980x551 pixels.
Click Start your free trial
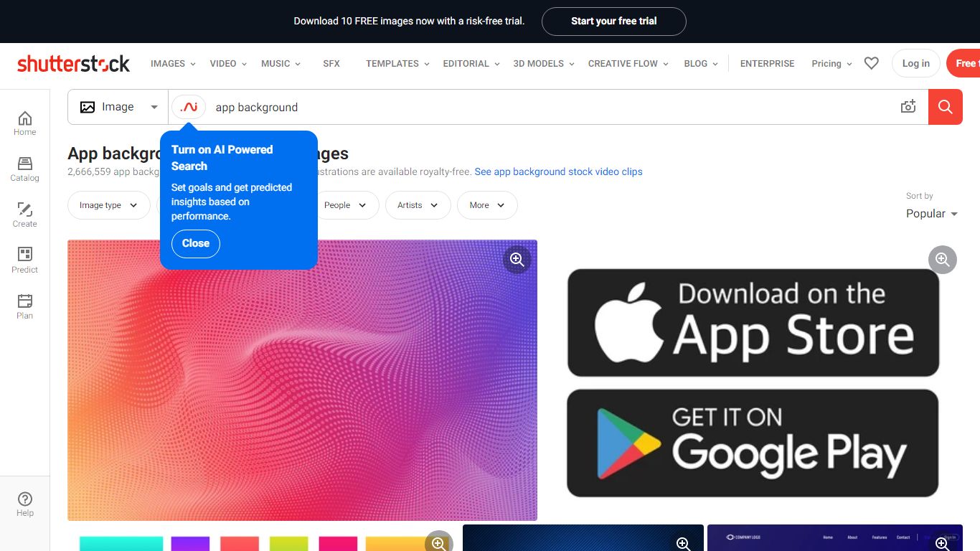click(x=614, y=22)
